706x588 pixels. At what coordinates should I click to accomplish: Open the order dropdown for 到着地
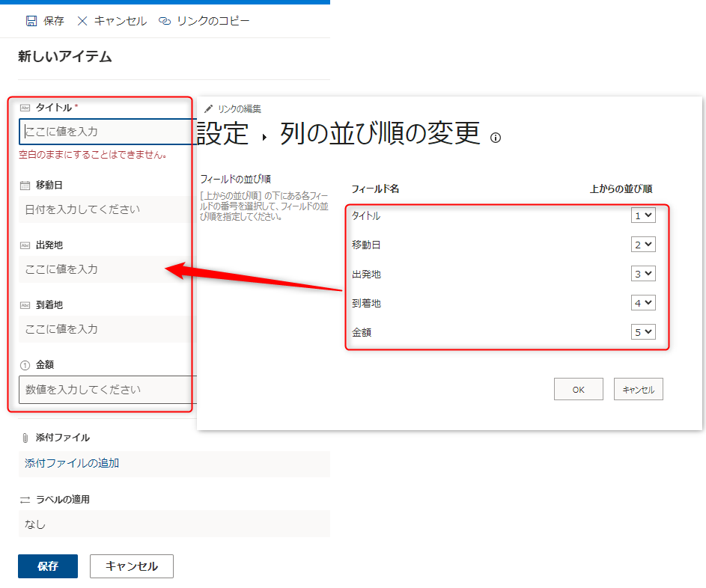tap(643, 303)
